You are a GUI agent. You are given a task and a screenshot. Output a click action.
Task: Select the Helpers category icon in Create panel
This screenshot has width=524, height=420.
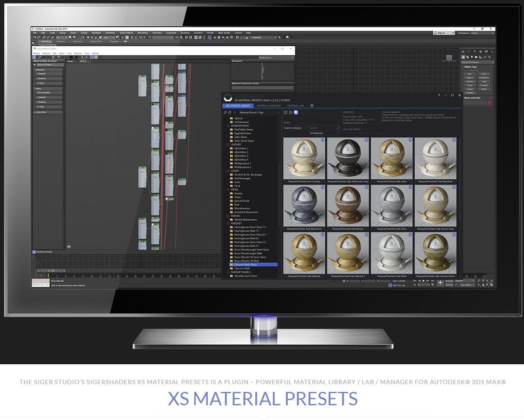[480, 57]
